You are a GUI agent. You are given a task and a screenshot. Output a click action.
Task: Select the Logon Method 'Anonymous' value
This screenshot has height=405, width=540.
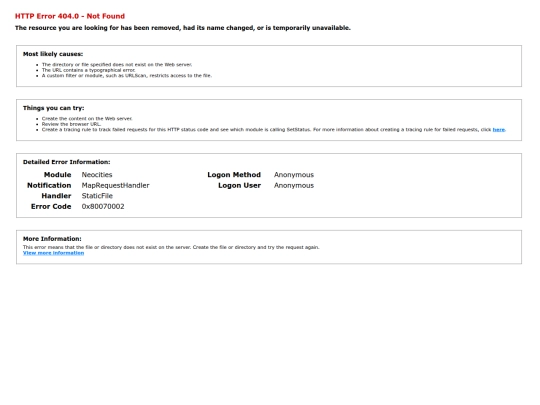pos(294,175)
